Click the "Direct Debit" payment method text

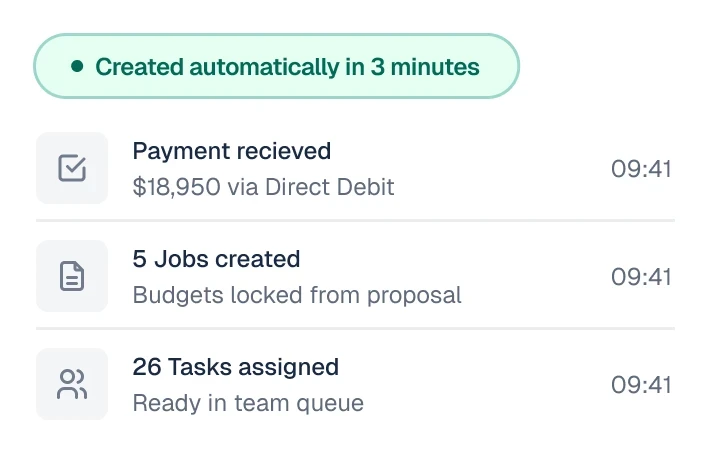pos(330,187)
